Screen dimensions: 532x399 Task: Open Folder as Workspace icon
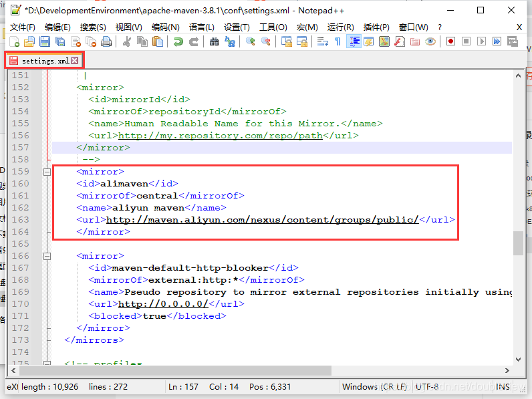pyautogui.click(x=415, y=41)
